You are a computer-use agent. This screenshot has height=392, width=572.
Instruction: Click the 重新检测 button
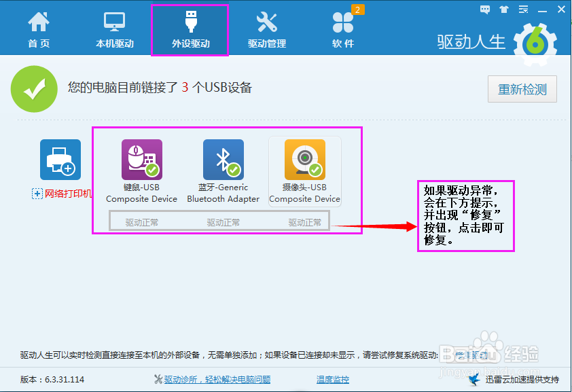522,89
